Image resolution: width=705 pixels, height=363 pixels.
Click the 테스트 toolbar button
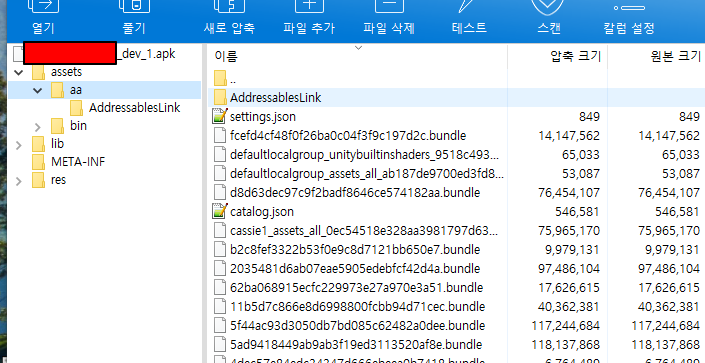[469, 18]
